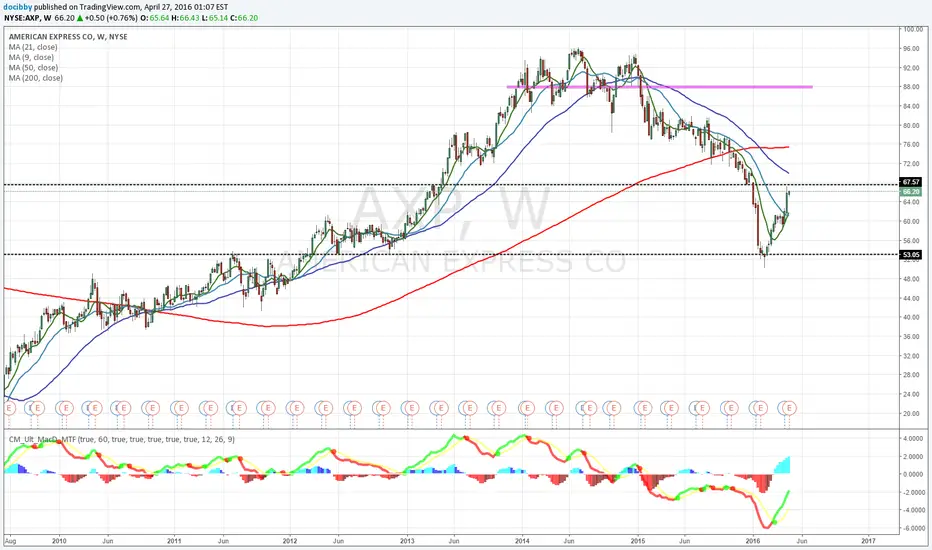
Task: Click the 2013 label on time axis
Action: point(407,540)
